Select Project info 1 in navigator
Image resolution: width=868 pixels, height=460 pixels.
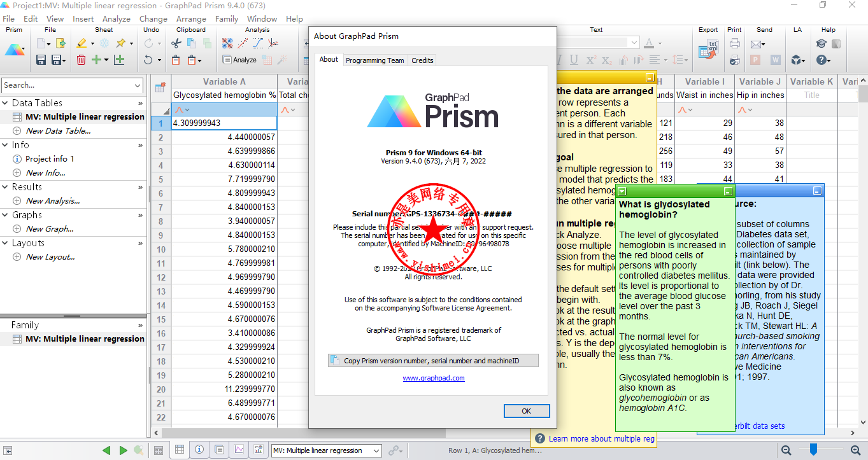tap(50, 159)
